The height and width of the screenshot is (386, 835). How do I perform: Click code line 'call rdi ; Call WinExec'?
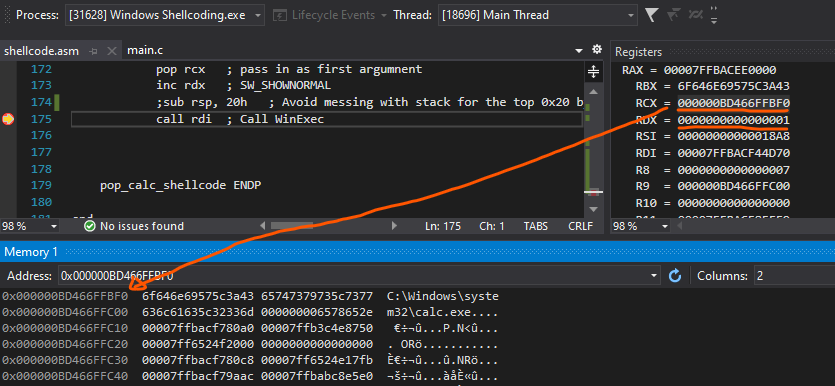click(240, 119)
